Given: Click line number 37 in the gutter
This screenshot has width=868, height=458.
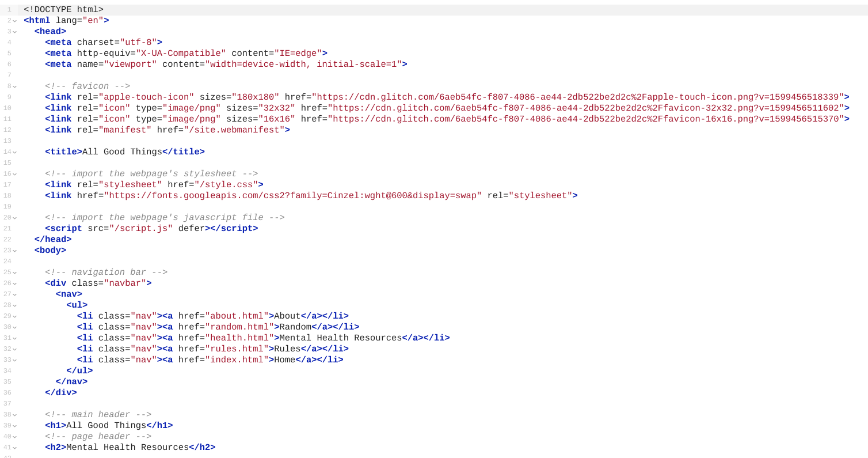Looking at the screenshot, I should 7,404.
